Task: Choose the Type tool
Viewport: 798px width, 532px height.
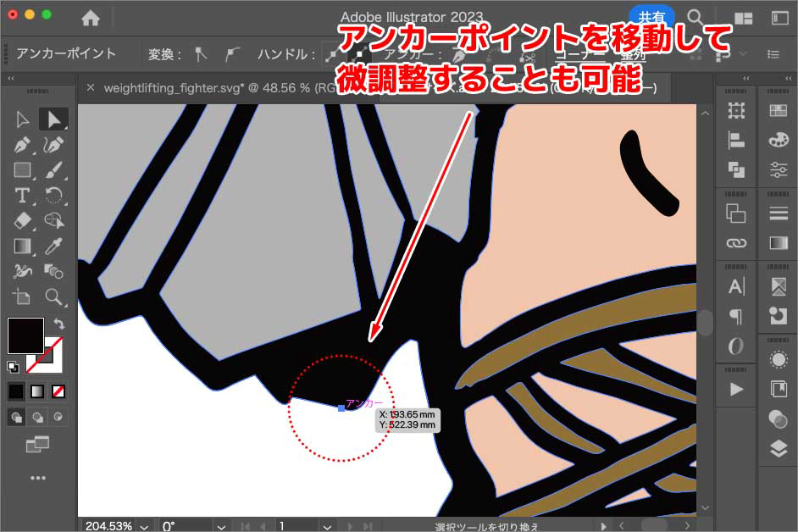Action: (x=23, y=196)
